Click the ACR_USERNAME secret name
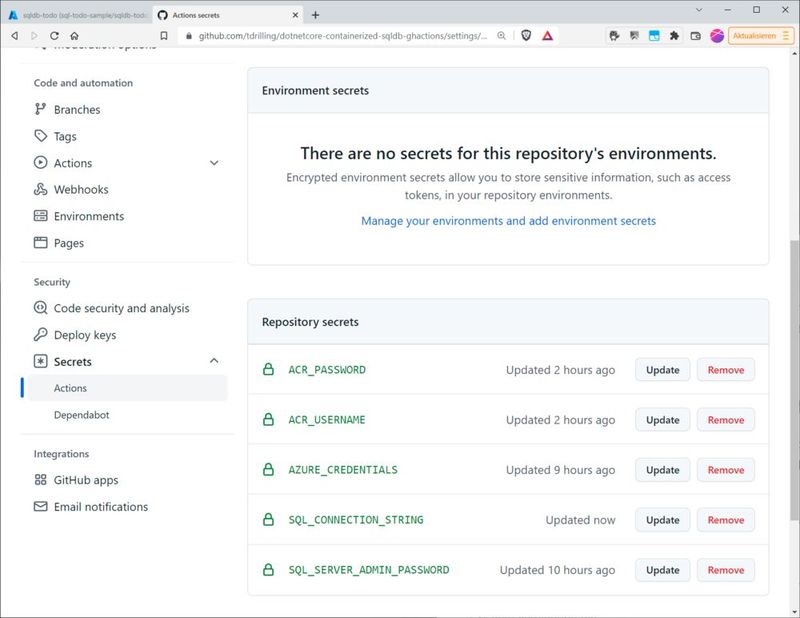The image size is (800, 618). tap(327, 420)
